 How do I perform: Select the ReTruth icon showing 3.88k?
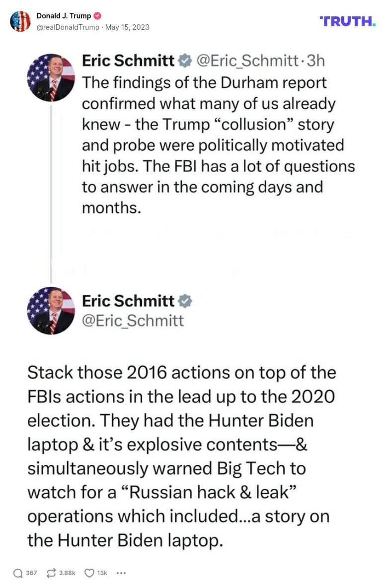click(50, 572)
